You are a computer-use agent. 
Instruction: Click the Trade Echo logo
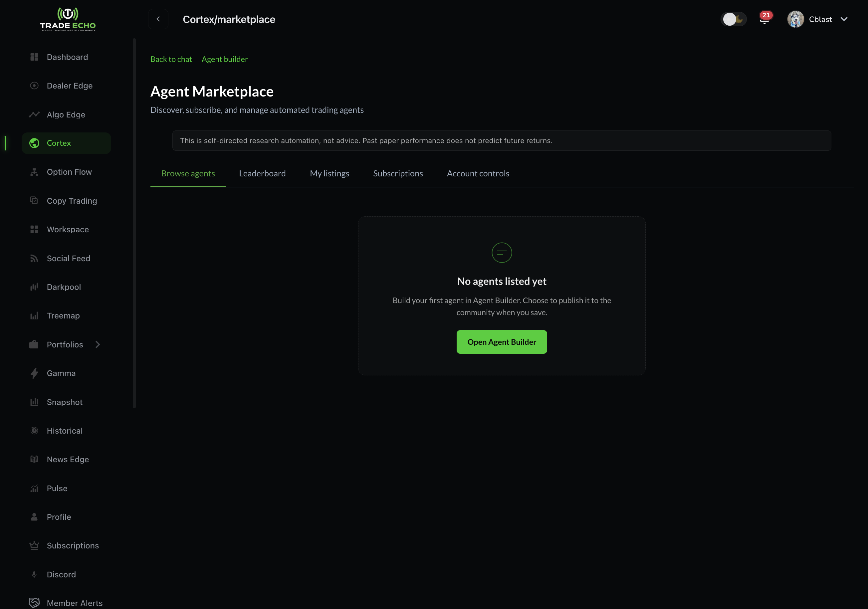(x=68, y=19)
